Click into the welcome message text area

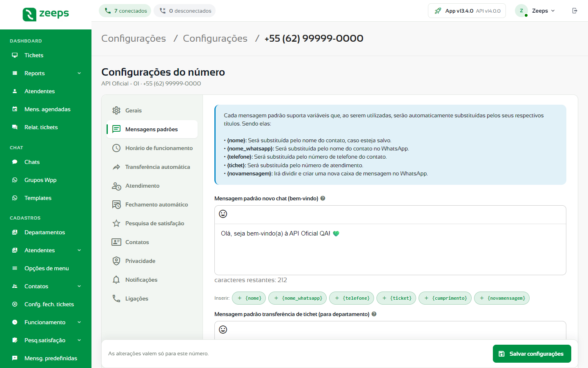pyautogui.click(x=390, y=249)
